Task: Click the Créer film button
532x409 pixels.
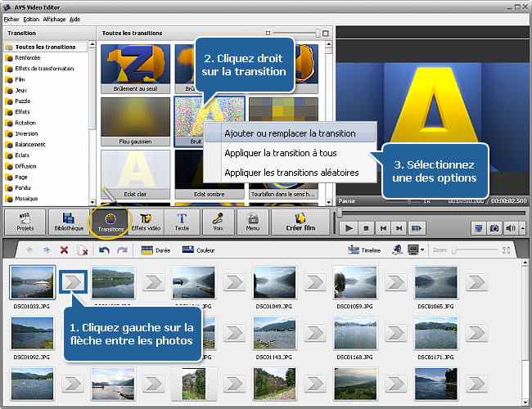Action: [300, 222]
